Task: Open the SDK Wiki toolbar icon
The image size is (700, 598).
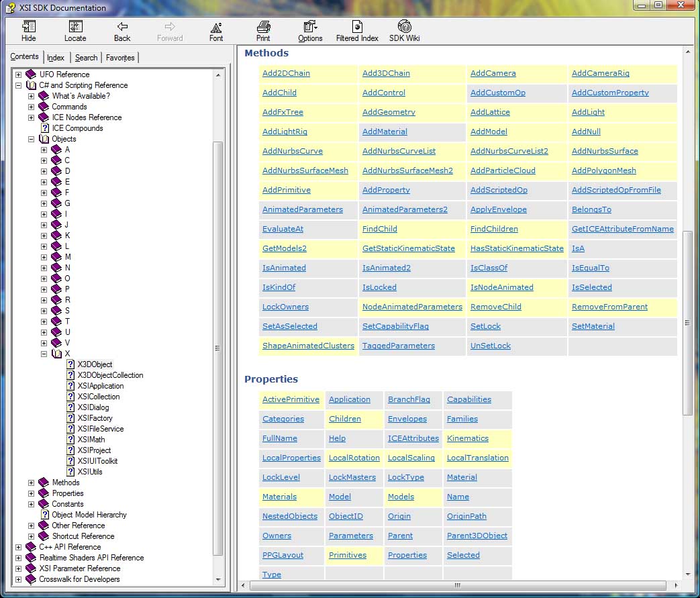Action: click(405, 26)
